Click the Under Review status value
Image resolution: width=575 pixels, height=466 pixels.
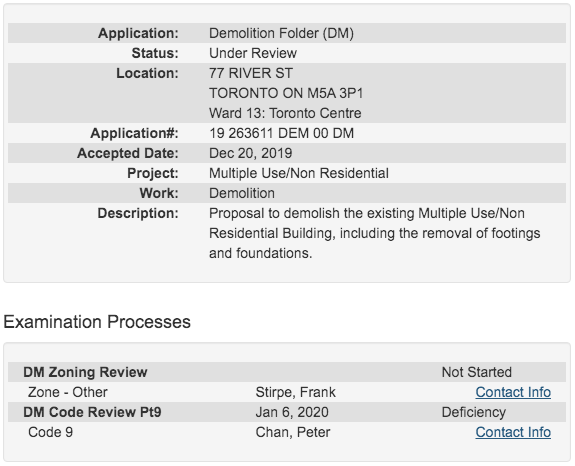tap(253, 53)
